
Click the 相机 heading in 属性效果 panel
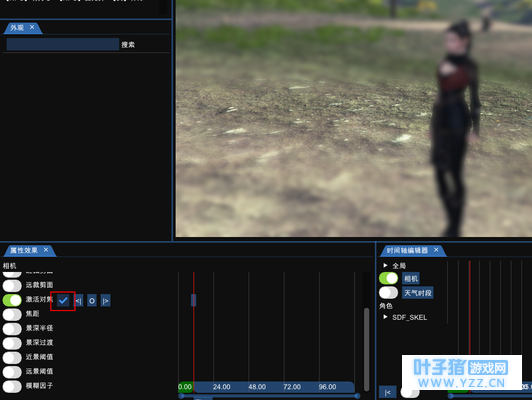coord(10,266)
